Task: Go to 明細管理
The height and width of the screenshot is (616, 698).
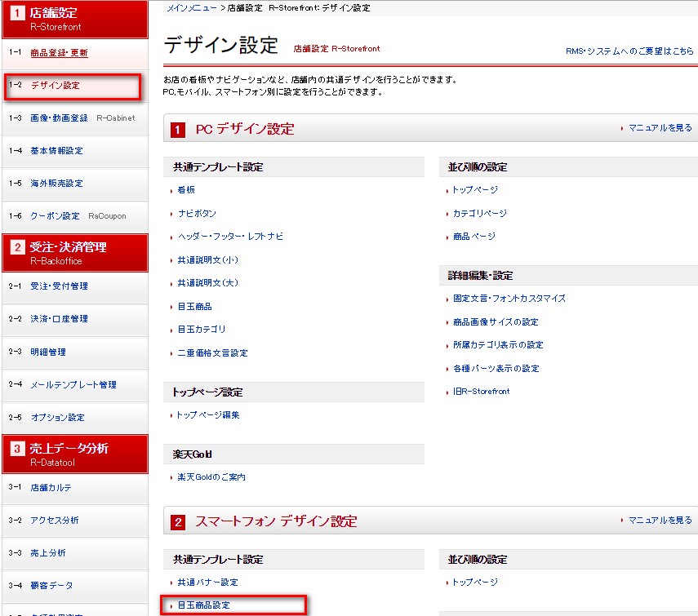Action: coord(48,352)
